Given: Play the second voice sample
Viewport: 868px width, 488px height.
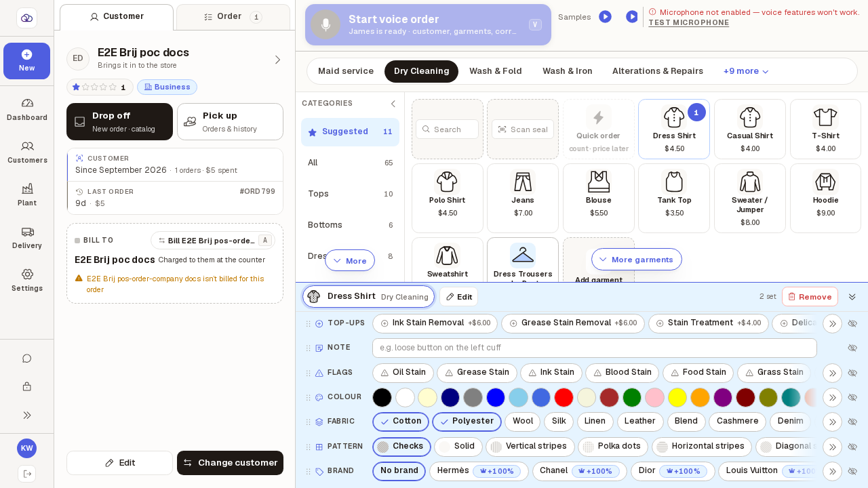Looking at the screenshot, I should click(631, 16).
